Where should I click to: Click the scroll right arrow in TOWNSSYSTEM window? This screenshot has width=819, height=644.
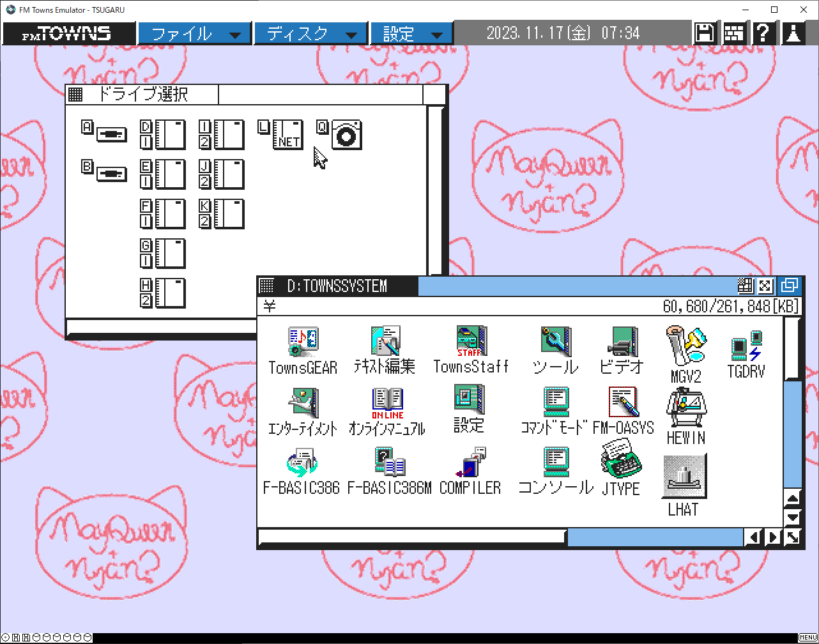point(772,537)
